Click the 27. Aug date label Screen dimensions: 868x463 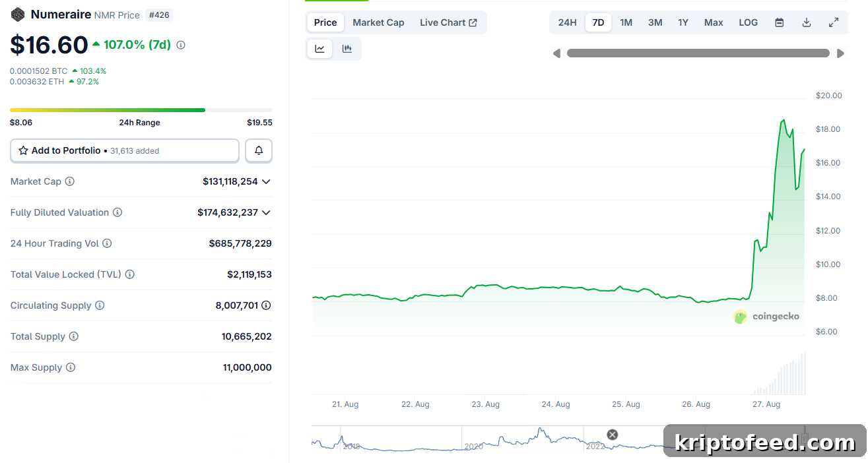click(x=766, y=404)
